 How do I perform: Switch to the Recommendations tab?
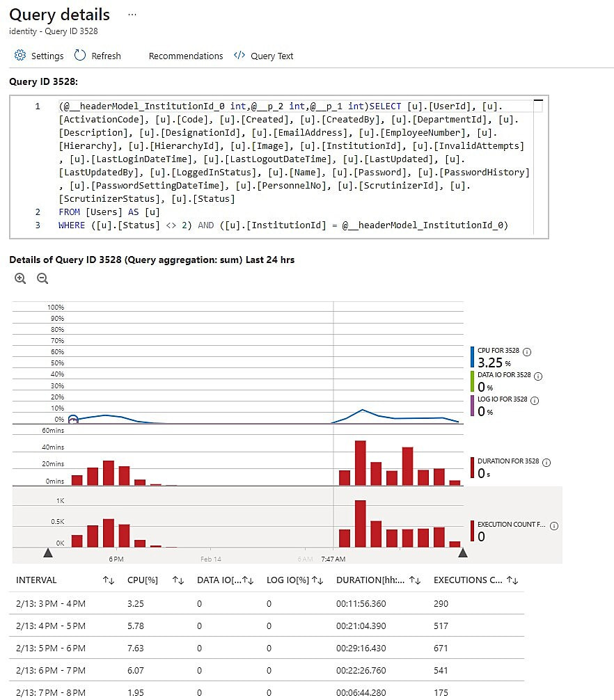(x=186, y=56)
